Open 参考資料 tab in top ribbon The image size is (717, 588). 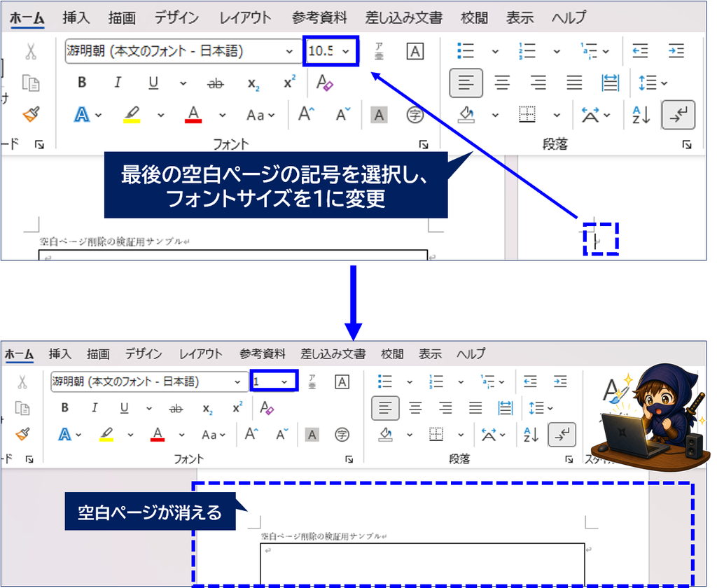pos(319,17)
